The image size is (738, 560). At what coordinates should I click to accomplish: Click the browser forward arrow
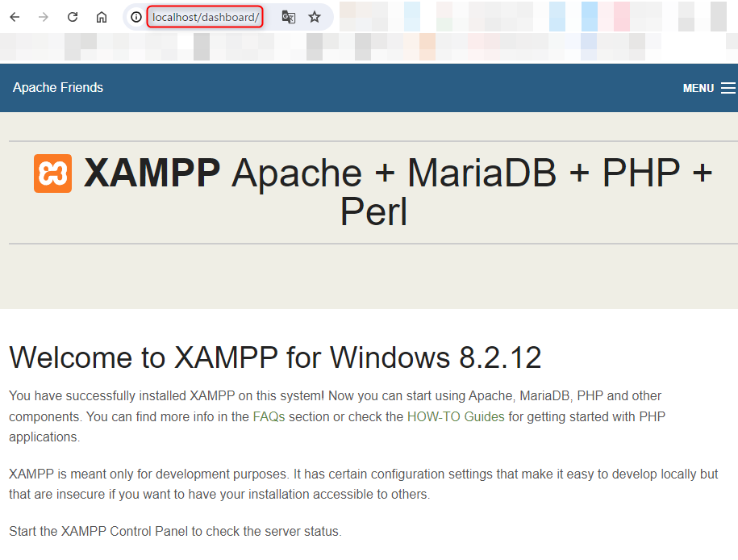(x=44, y=18)
